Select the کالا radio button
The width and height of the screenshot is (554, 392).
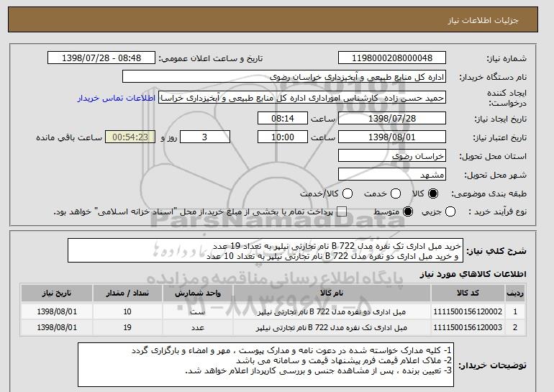point(433,193)
